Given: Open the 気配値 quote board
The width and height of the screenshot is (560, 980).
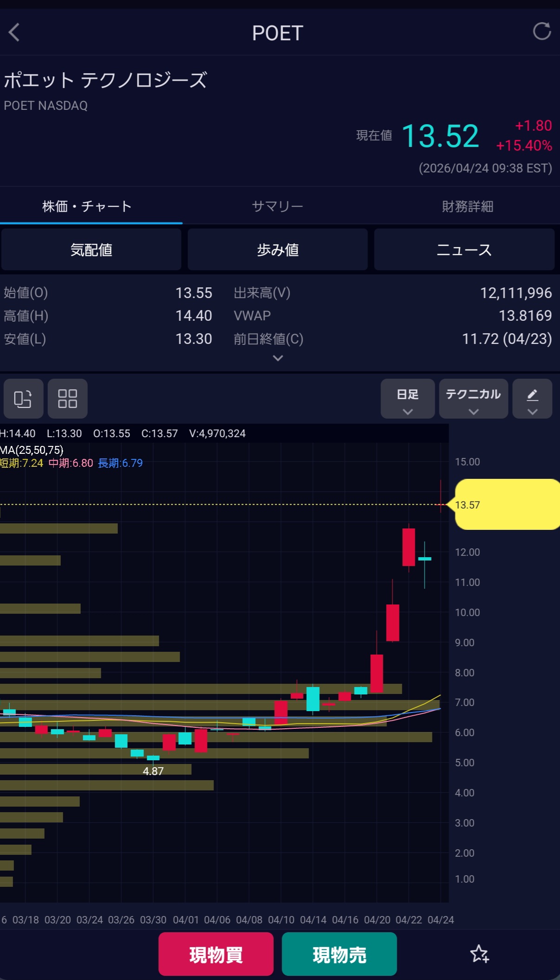Looking at the screenshot, I should click(x=91, y=250).
